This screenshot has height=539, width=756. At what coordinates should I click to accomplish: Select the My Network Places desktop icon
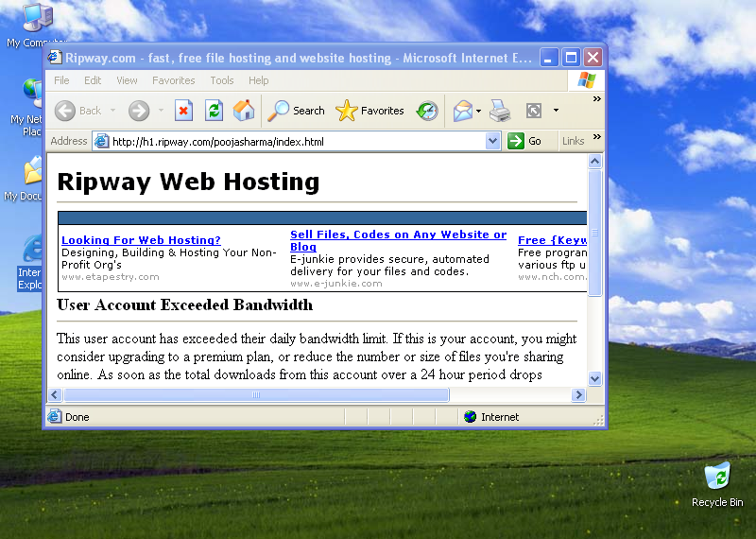(26, 108)
